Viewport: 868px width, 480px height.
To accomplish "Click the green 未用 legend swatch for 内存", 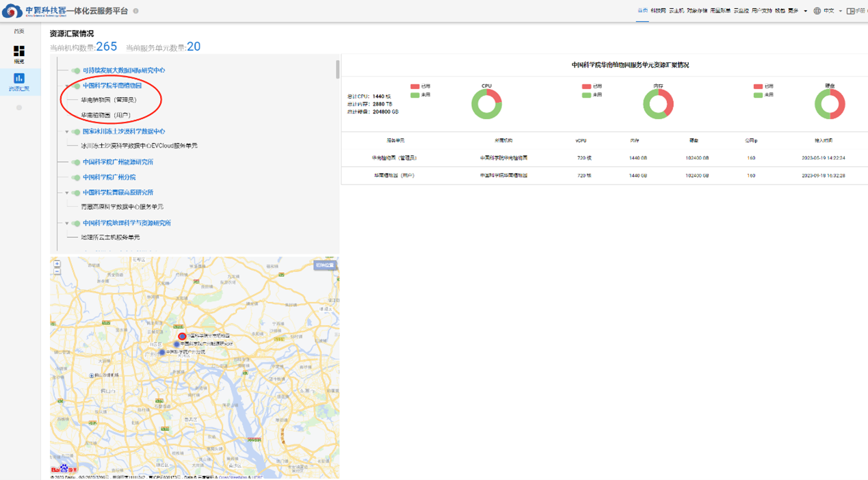I will coord(586,95).
